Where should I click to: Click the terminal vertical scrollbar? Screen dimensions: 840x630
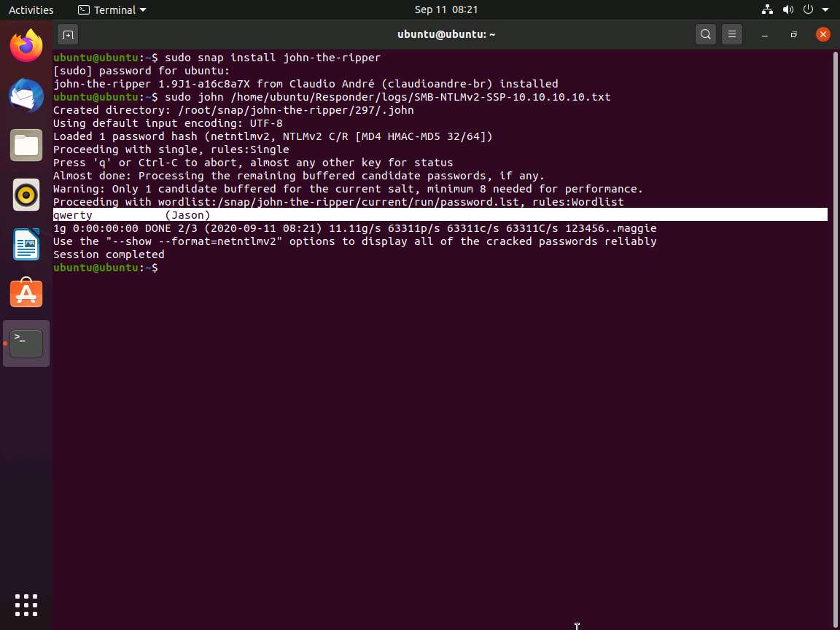coord(835,338)
